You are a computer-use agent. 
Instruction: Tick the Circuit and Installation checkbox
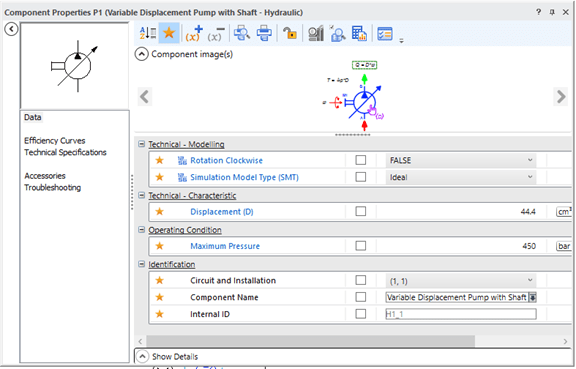[361, 280]
